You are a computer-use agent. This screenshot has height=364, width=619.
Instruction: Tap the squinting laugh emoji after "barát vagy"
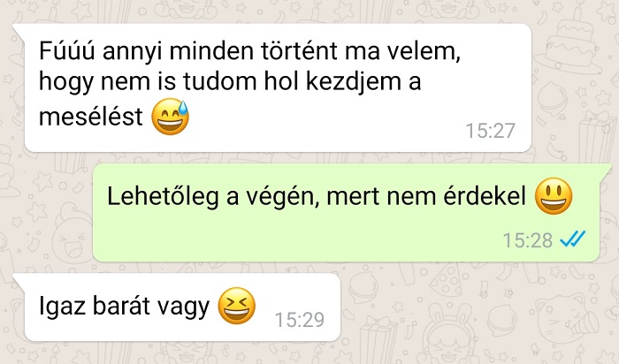(x=237, y=306)
